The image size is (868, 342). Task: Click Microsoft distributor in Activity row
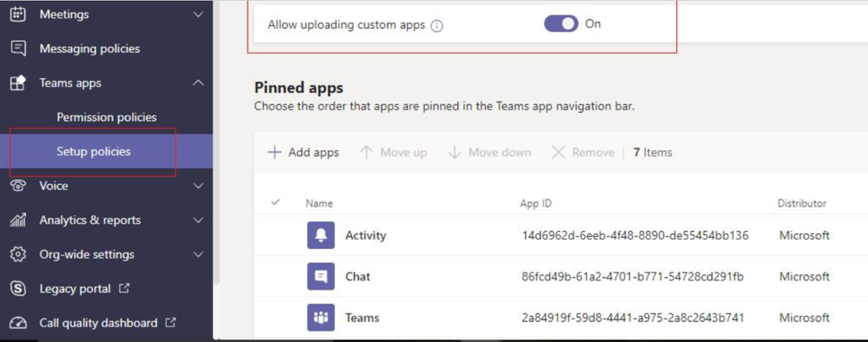point(805,236)
